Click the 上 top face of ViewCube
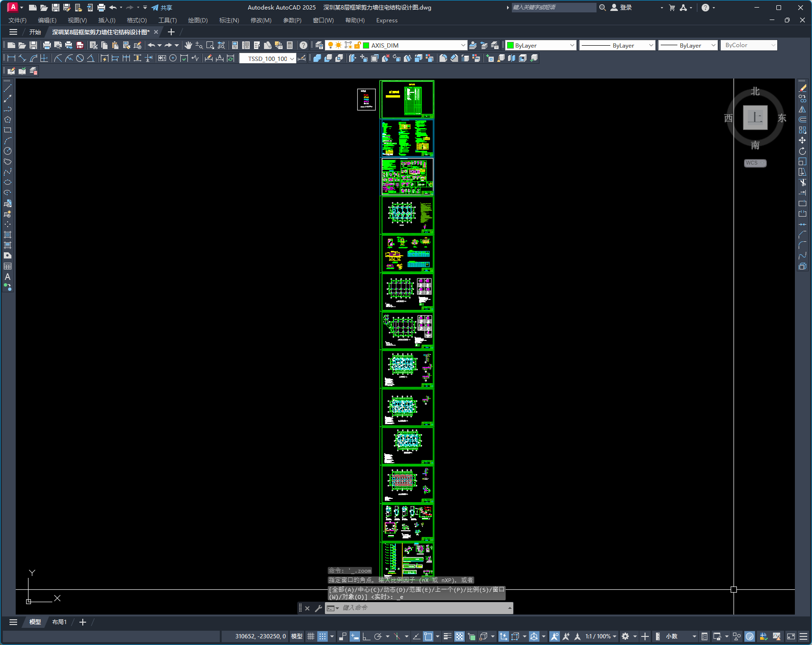The image size is (812, 645). click(755, 118)
